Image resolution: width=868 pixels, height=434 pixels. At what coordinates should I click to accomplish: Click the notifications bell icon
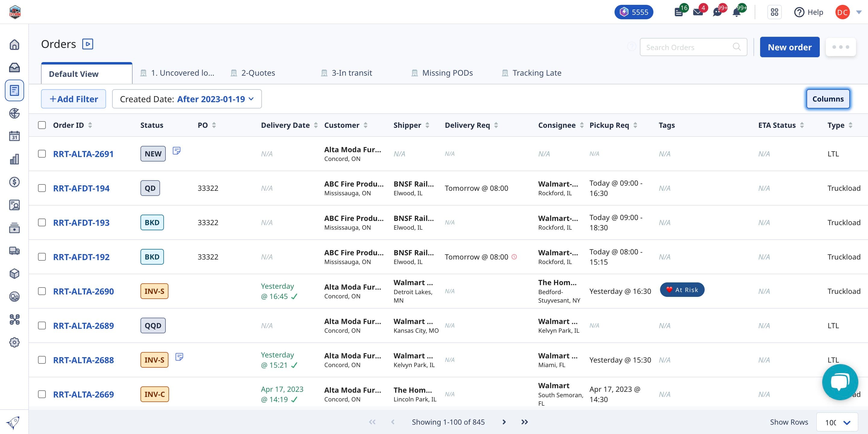[x=737, y=12]
